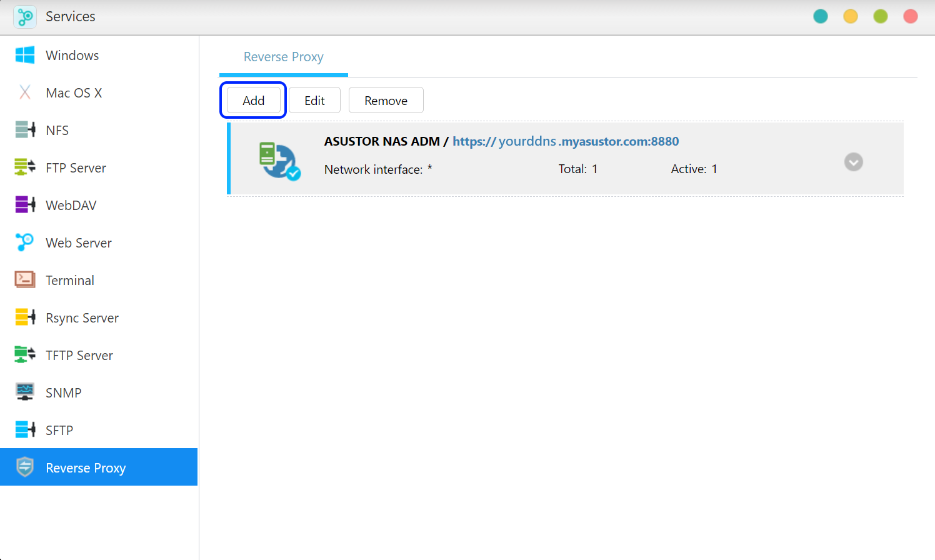This screenshot has height=560, width=935.
Task: Select WebDAV in the sidebar
Action: tap(99, 205)
